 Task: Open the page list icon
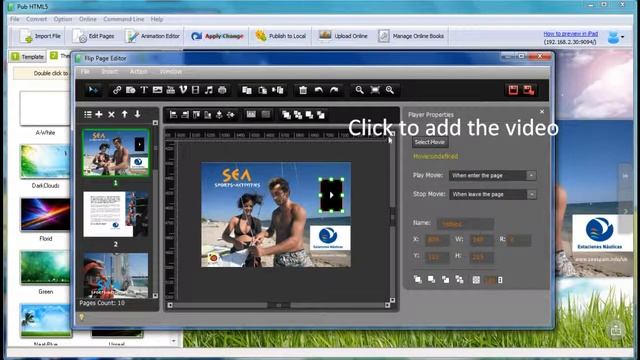tap(88, 115)
